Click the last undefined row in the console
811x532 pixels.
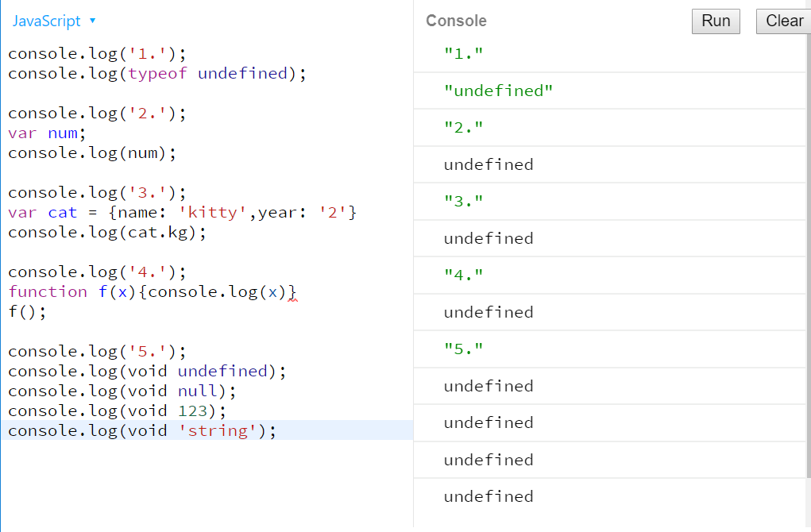[x=487, y=496]
